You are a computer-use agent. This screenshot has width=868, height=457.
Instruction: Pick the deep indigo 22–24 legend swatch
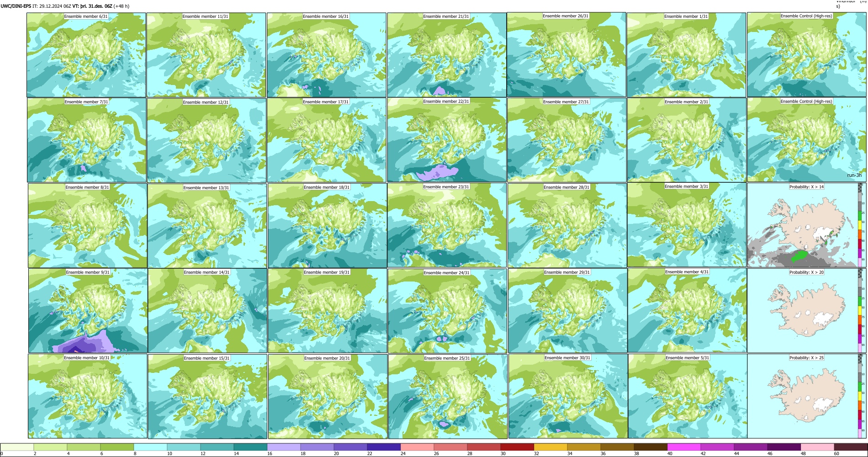384,447
